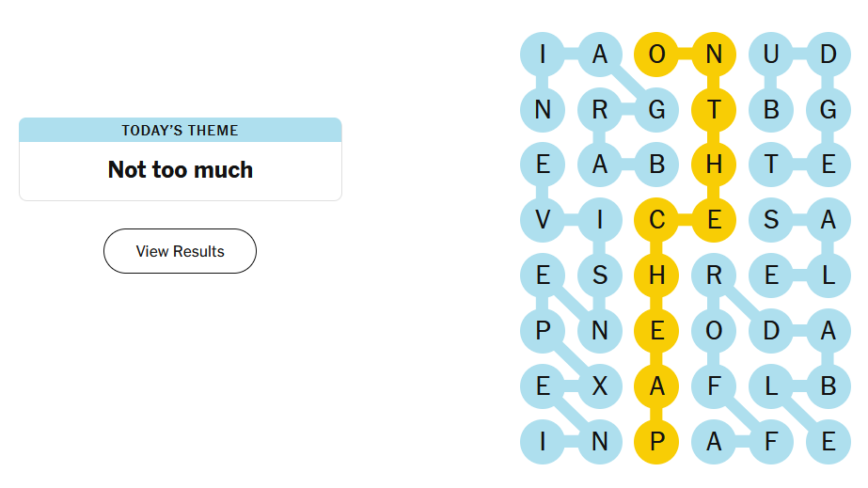The width and height of the screenshot is (868, 488).
Task: Tap the R in the word BARGAIN
Action: 600,110
